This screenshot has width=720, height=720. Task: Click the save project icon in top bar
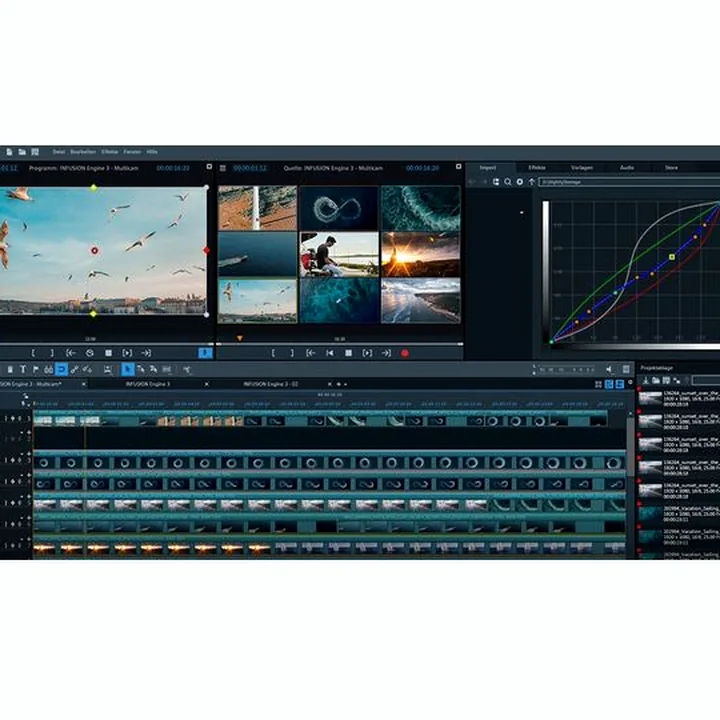[35, 152]
